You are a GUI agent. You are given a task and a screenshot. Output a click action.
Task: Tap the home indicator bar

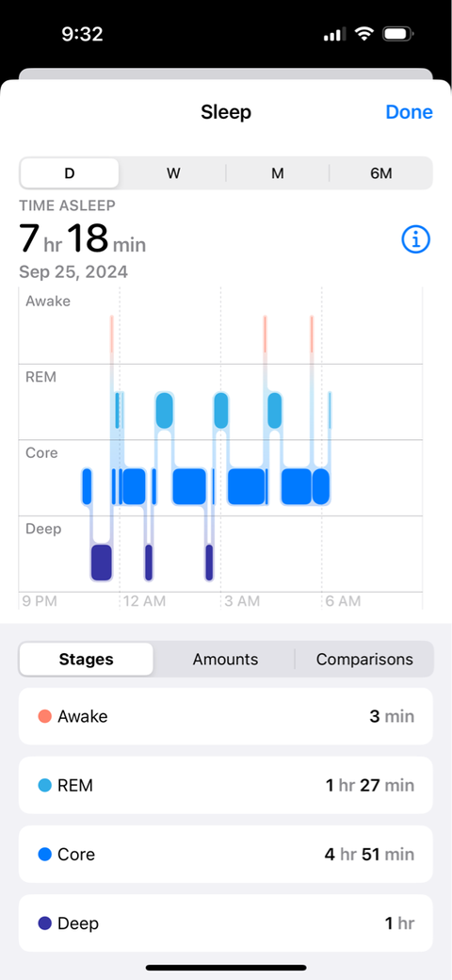[x=226, y=968]
